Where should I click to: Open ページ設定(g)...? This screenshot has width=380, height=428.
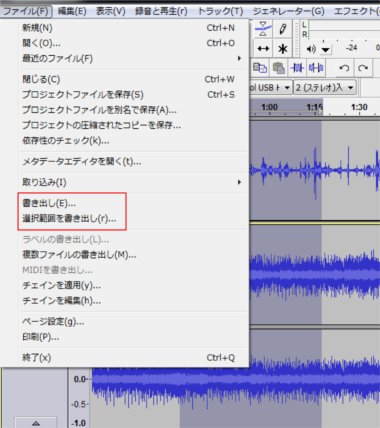click(x=133, y=322)
